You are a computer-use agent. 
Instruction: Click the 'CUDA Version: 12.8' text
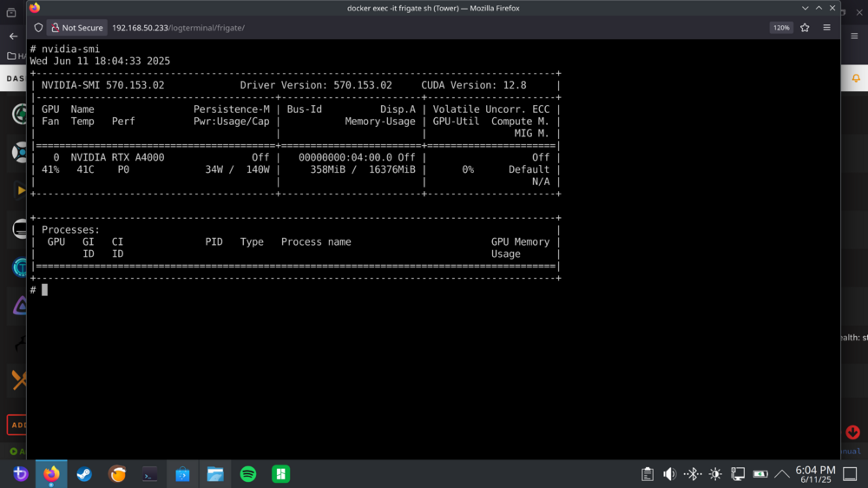[474, 85]
